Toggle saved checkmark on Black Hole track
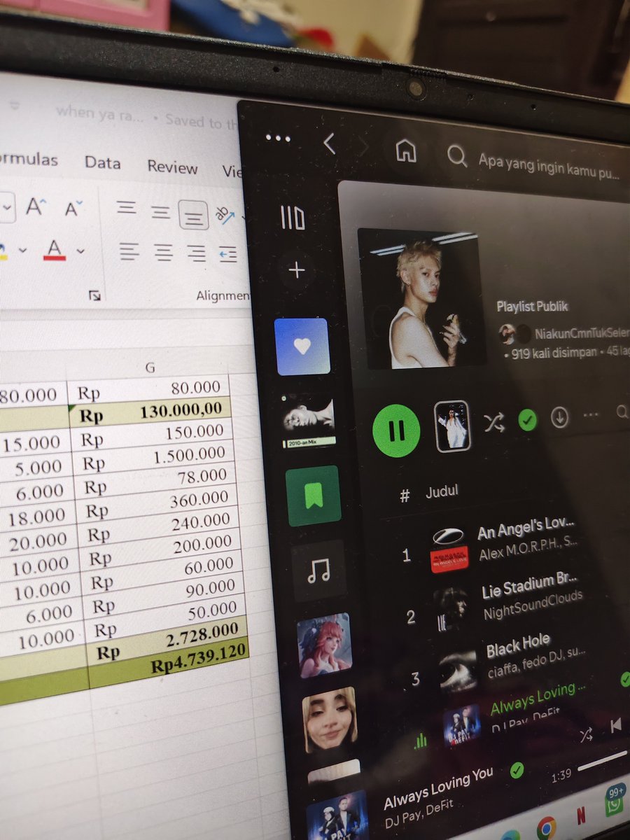This screenshot has width=630, height=840. 624,679
